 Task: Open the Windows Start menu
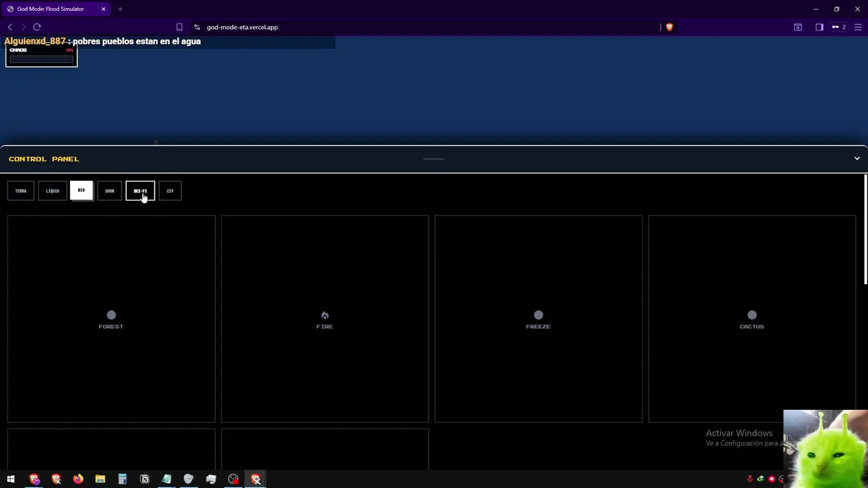click(x=11, y=479)
